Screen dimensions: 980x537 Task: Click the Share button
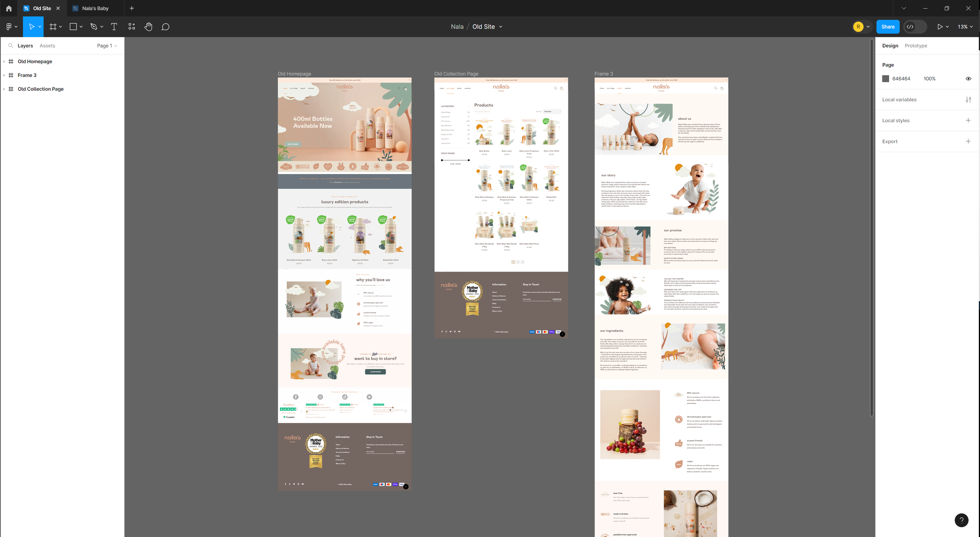(888, 27)
